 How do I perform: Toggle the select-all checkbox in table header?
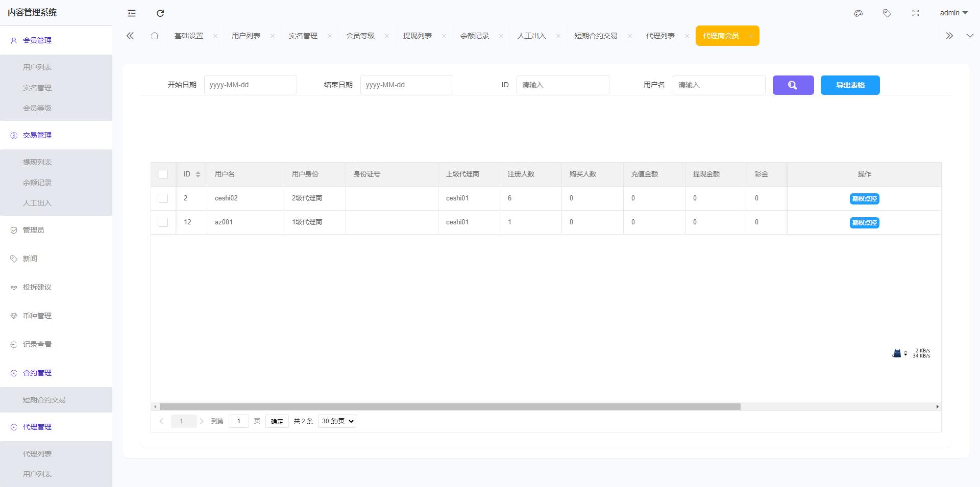pos(163,174)
